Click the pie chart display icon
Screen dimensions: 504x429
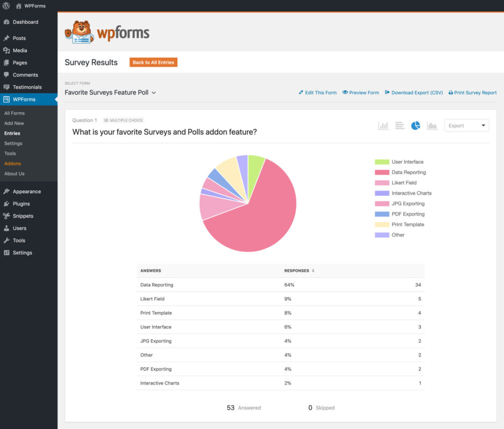click(415, 125)
